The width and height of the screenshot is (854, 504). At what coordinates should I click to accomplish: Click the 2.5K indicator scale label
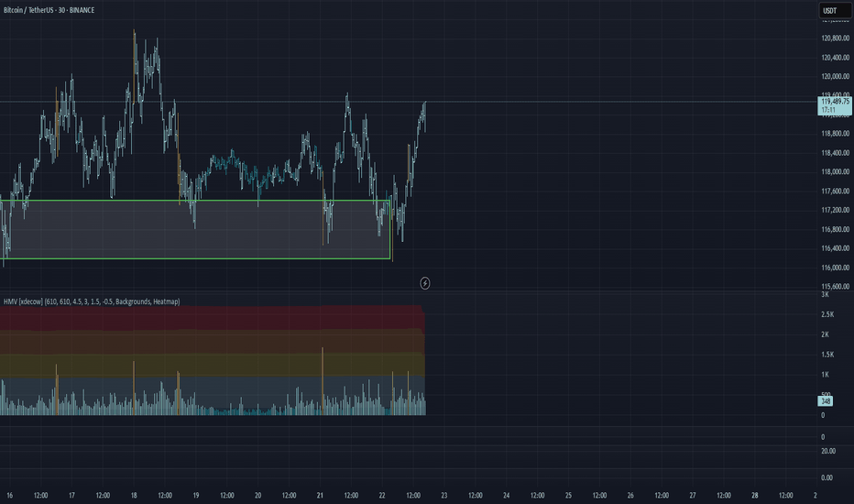coord(827,314)
